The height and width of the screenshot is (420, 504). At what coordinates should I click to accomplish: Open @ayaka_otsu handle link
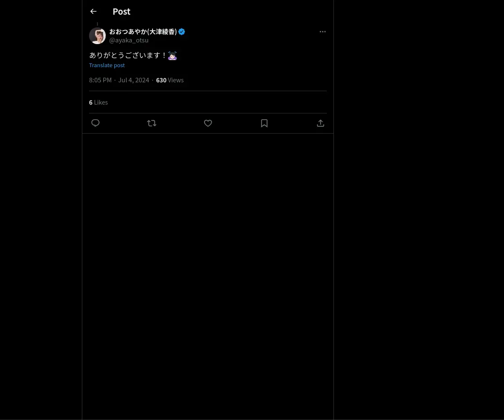click(x=129, y=40)
